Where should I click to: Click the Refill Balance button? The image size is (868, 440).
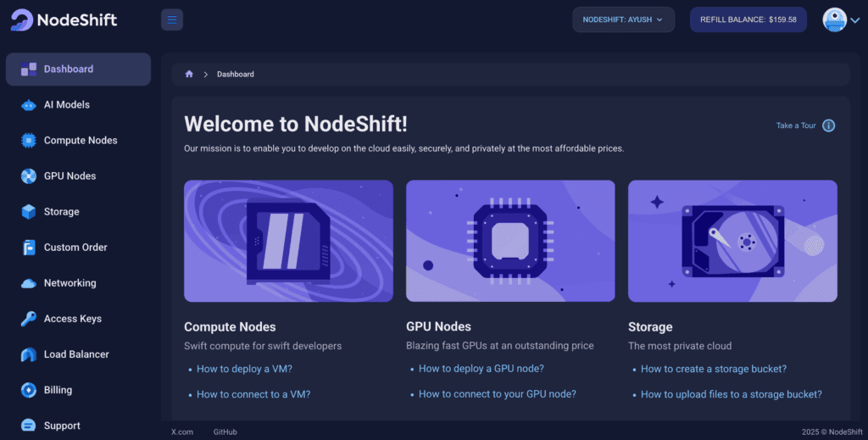[748, 19]
